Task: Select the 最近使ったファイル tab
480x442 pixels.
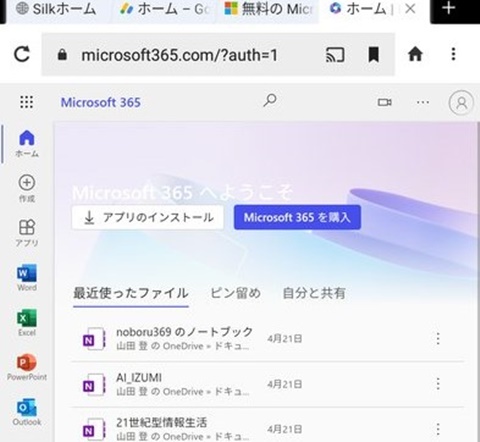Action: 131,294
